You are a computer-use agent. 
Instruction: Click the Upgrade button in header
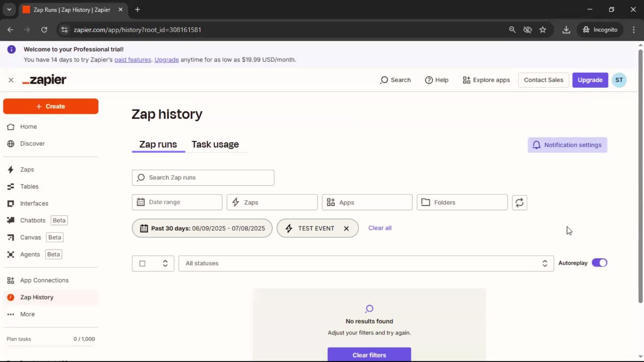click(590, 80)
